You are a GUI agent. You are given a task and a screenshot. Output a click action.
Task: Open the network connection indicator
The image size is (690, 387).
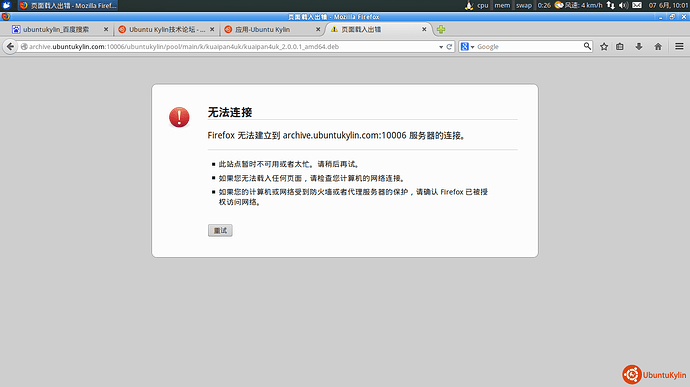611,5
